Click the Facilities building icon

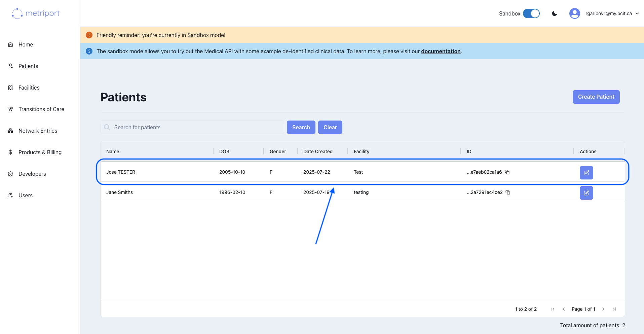[x=10, y=87]
